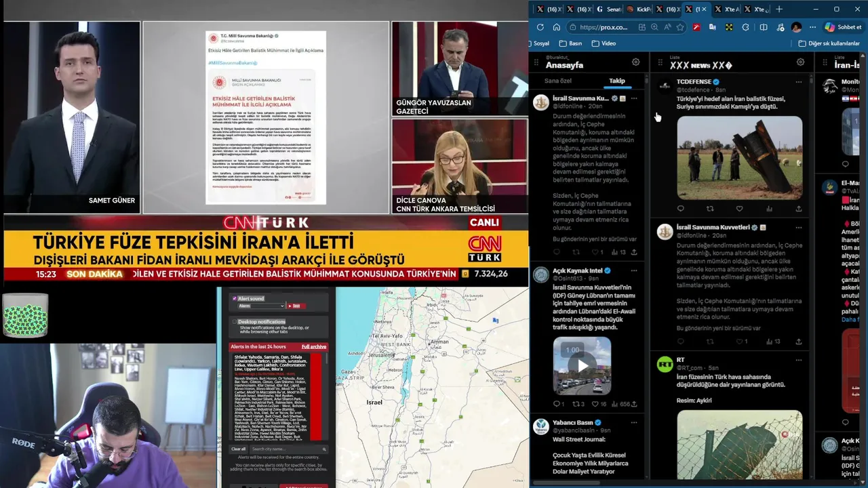Open the read aloud icon in the address bar
Image resolution: width=868 pixels, height=488 pixels.
[667, 27]
